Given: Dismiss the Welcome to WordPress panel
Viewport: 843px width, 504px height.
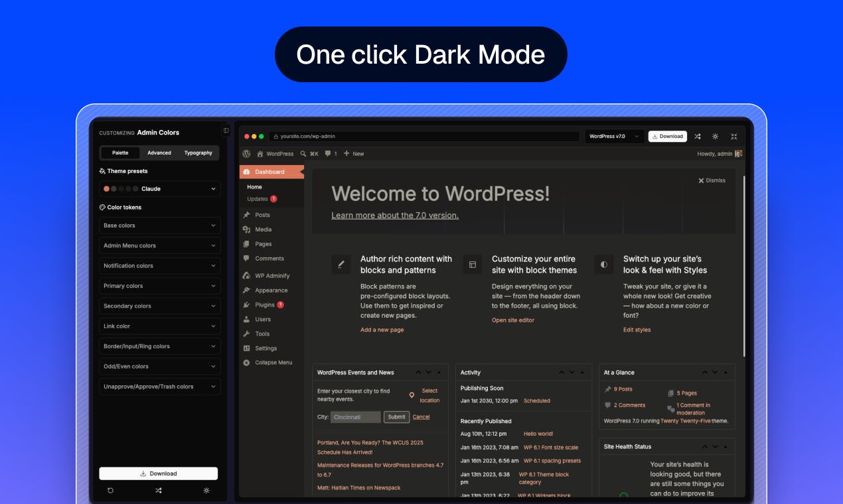Looking at the screenshot, I should 712,180.
